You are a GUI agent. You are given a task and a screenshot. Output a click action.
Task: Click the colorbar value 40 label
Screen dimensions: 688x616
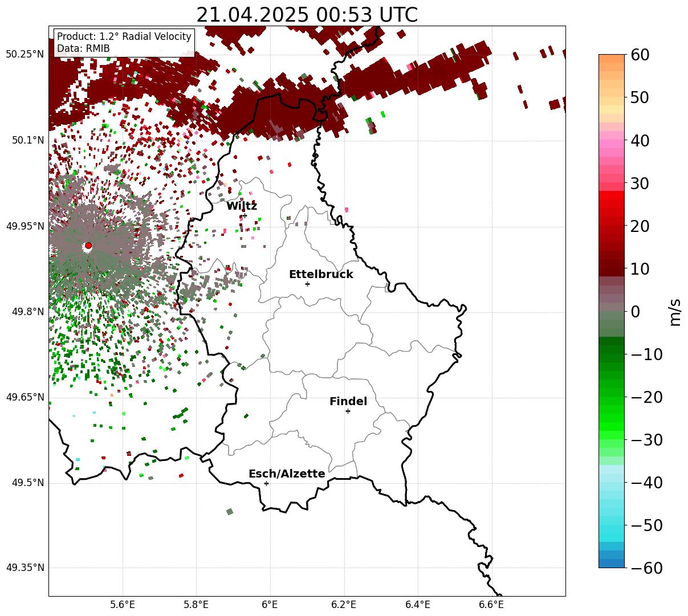tap(641, 140)
